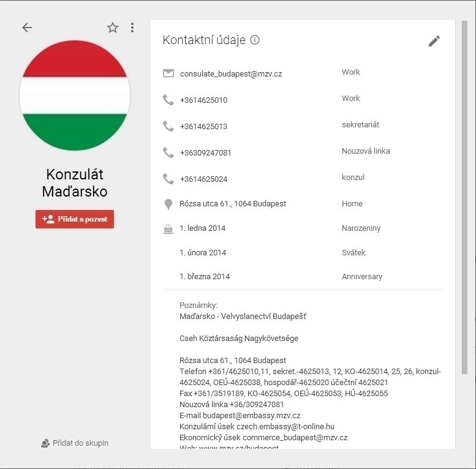The image size is (476, 469).
Task: Click the info icon beside Kontaktní údaje
Action: click(x=255, y=40)
